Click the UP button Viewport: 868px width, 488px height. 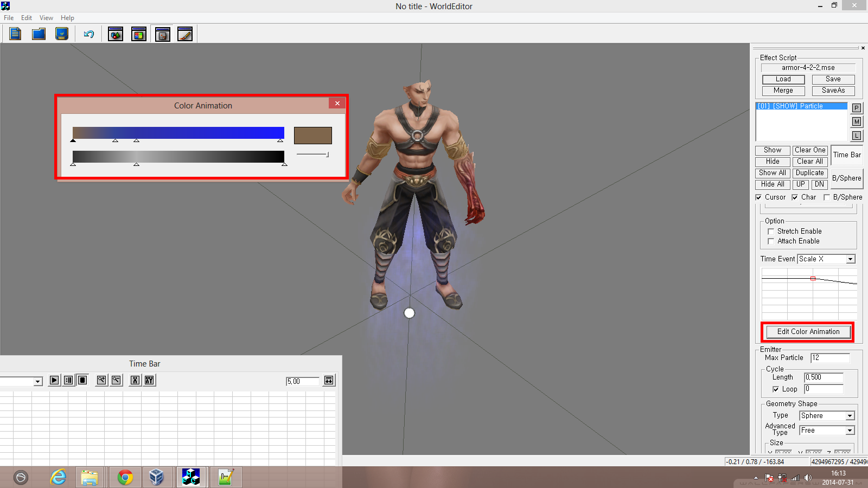(801, 184)
